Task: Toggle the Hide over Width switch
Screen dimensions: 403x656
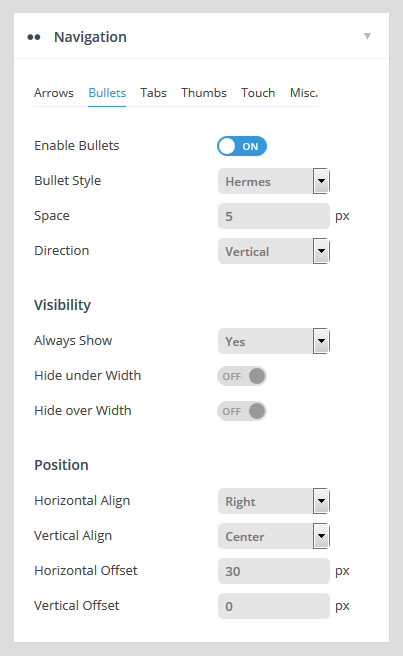Action: tap(242, 411)
